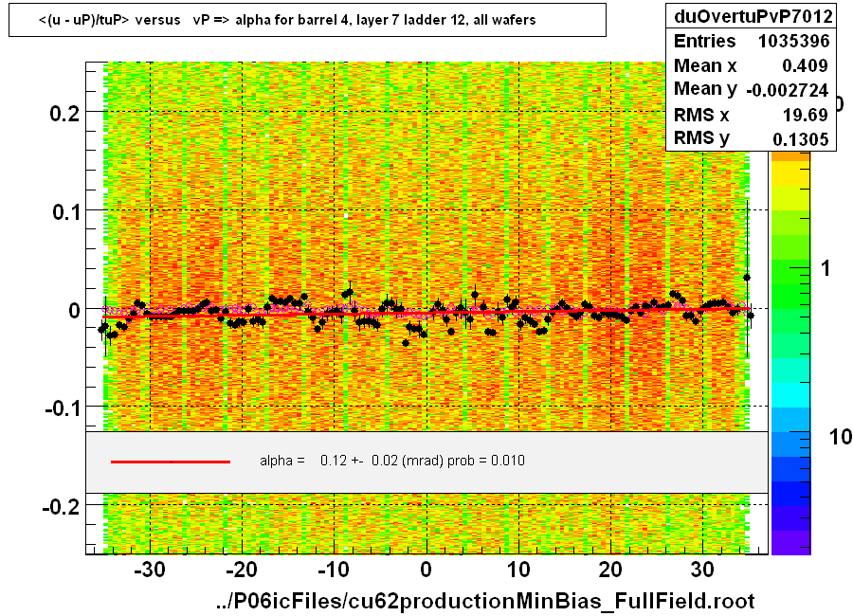
Task: Click the x-axis label 10
Action: coord(518,570)
